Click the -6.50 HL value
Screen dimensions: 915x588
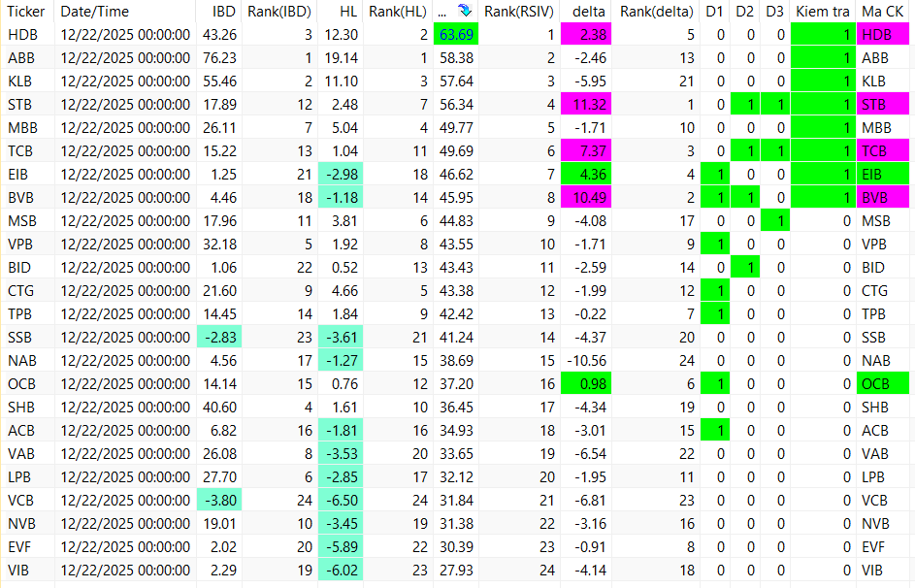point(341,501)
